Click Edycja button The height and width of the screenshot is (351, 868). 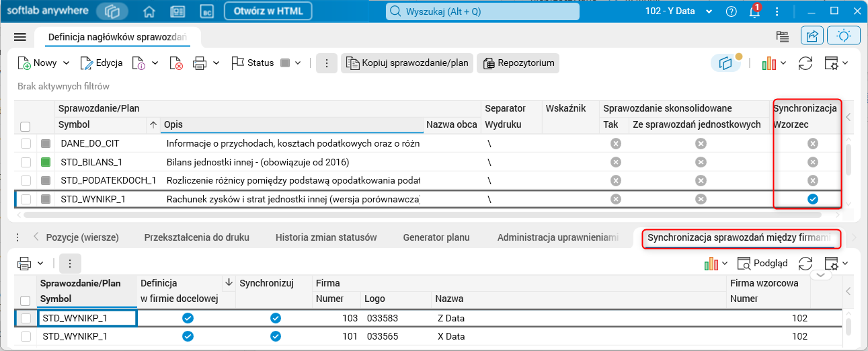(x=102, y=63)
